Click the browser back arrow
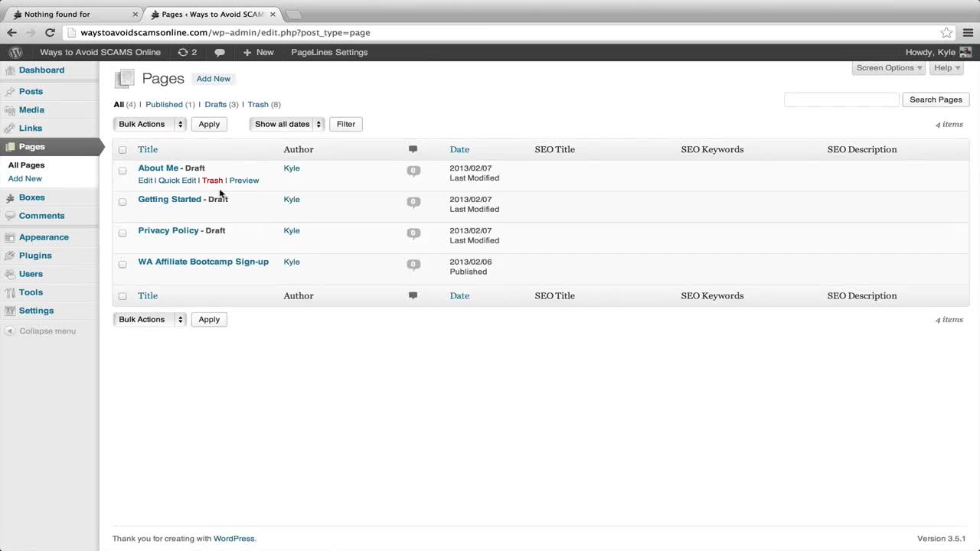Image resolution: width=980 pixels, height=551 pixels. pyautogui.click(x=11, y=33)
